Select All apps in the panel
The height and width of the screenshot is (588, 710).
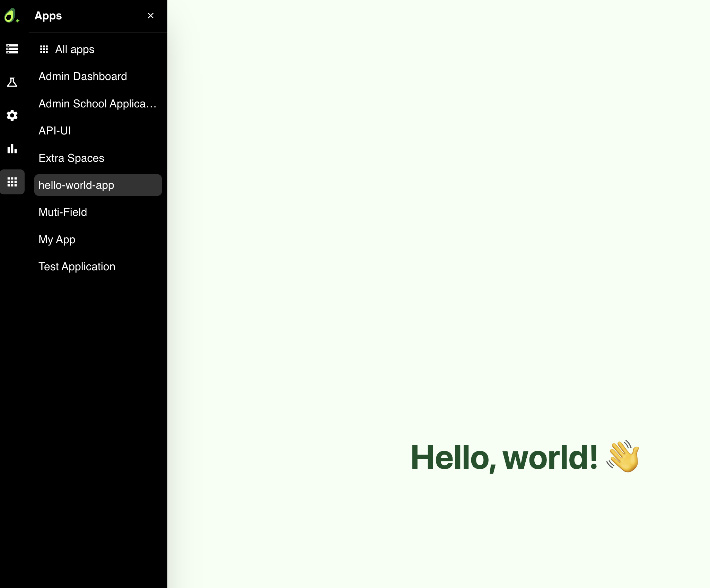coord(98,49)
